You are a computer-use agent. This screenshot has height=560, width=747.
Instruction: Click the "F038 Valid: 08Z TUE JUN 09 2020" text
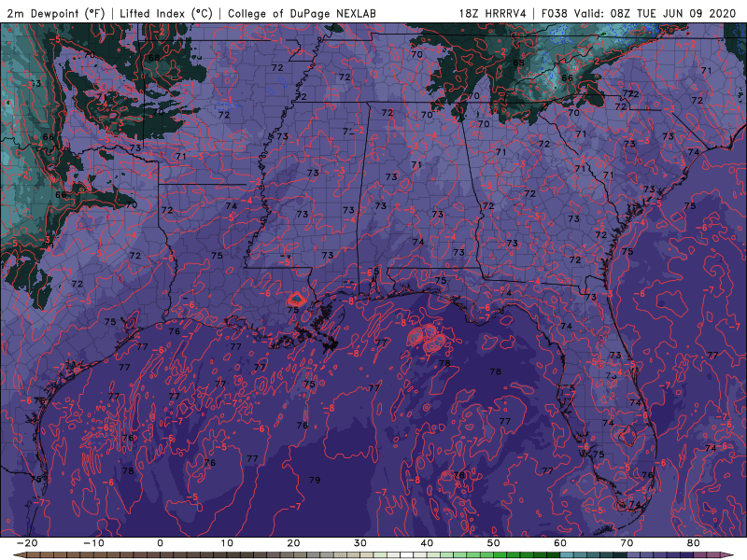639,13
